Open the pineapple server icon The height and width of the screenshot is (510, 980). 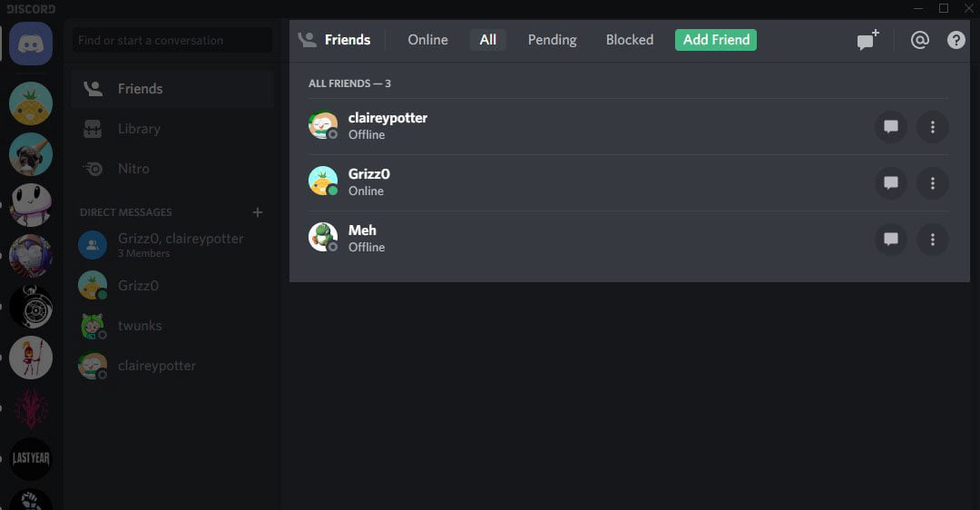click(31, 103)
